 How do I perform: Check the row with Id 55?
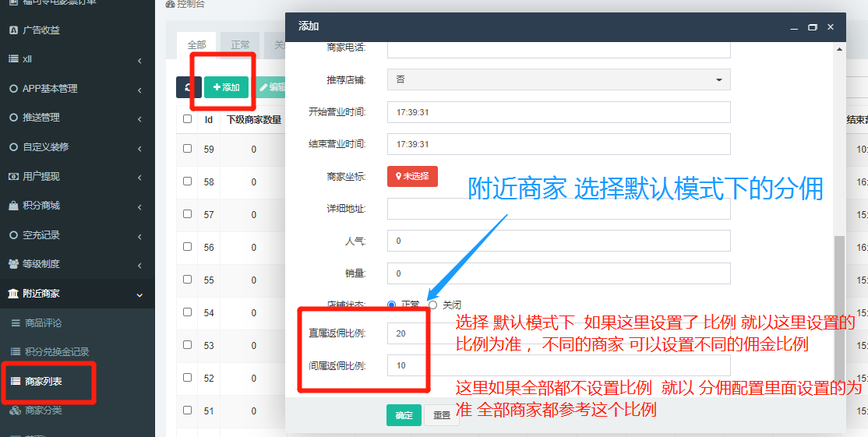(x=187, y=280)
